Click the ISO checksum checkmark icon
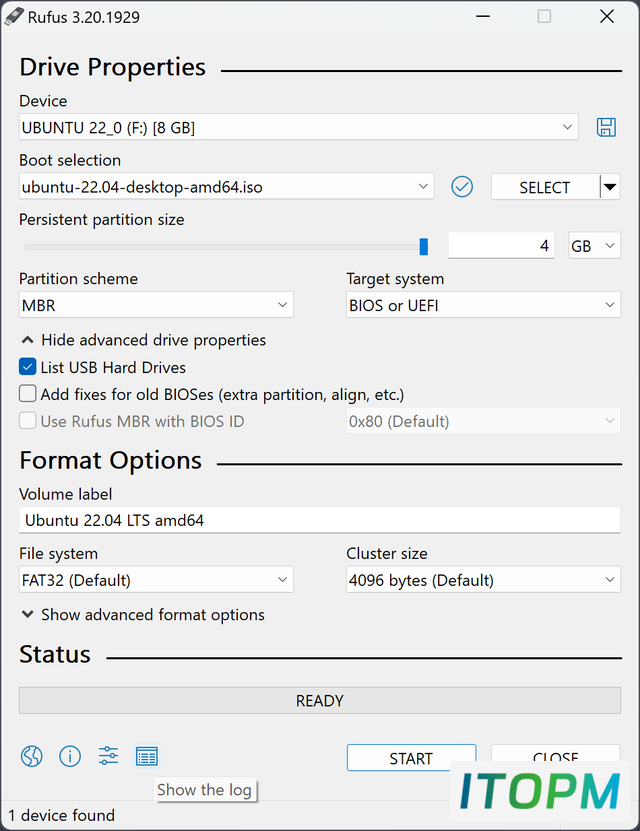Image resolution: width=640 pixels, height=831 pixels. coord(462,187)
